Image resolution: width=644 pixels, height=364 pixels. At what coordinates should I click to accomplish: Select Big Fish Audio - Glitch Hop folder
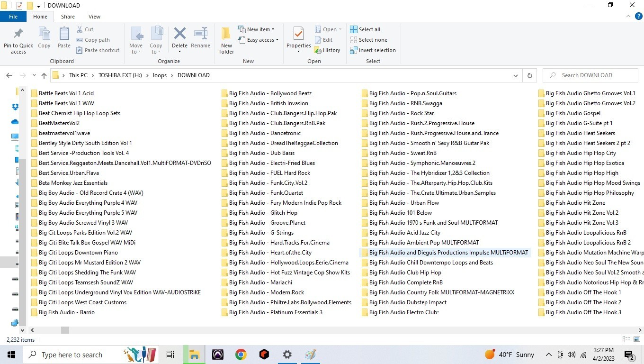pos(263,213)
